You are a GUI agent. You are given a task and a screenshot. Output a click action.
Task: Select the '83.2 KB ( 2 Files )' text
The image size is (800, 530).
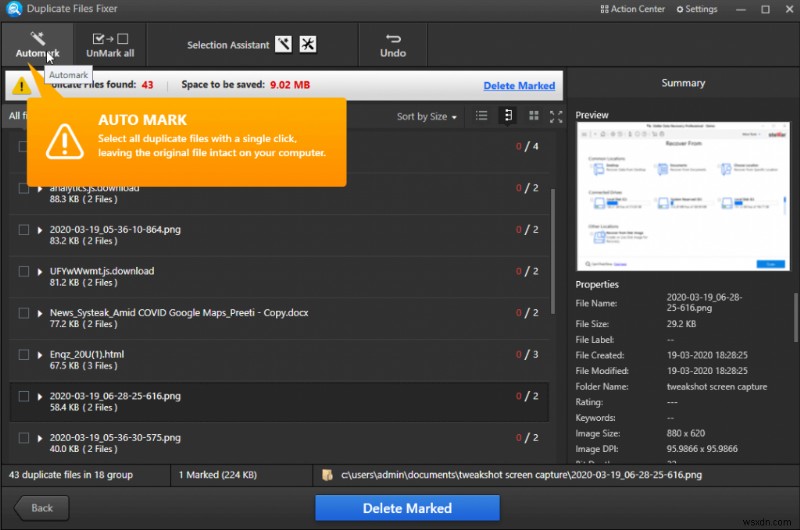(83, 241)
